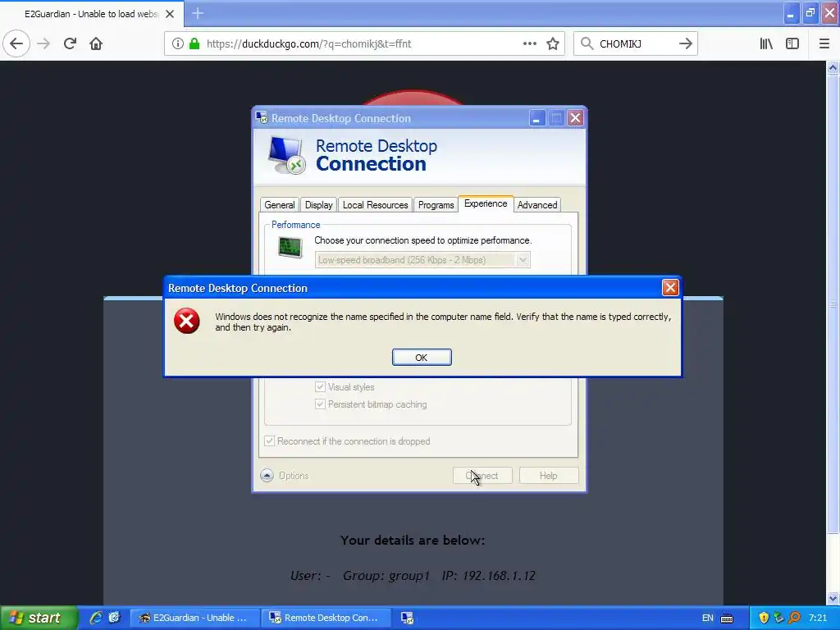Viewport: 840px width, 630px height.
Task: Open the connection speed dropdown
Action: tap(422, 260)
